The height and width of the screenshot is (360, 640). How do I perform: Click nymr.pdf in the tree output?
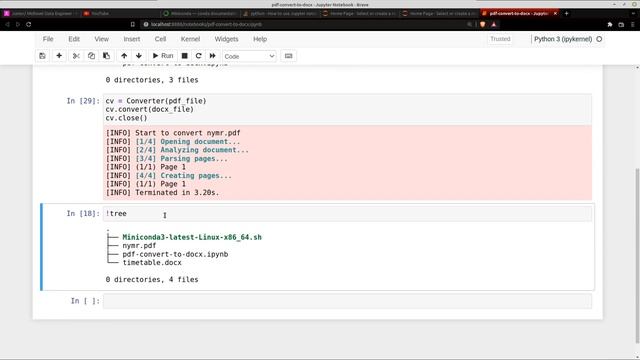tap(139, 246)
